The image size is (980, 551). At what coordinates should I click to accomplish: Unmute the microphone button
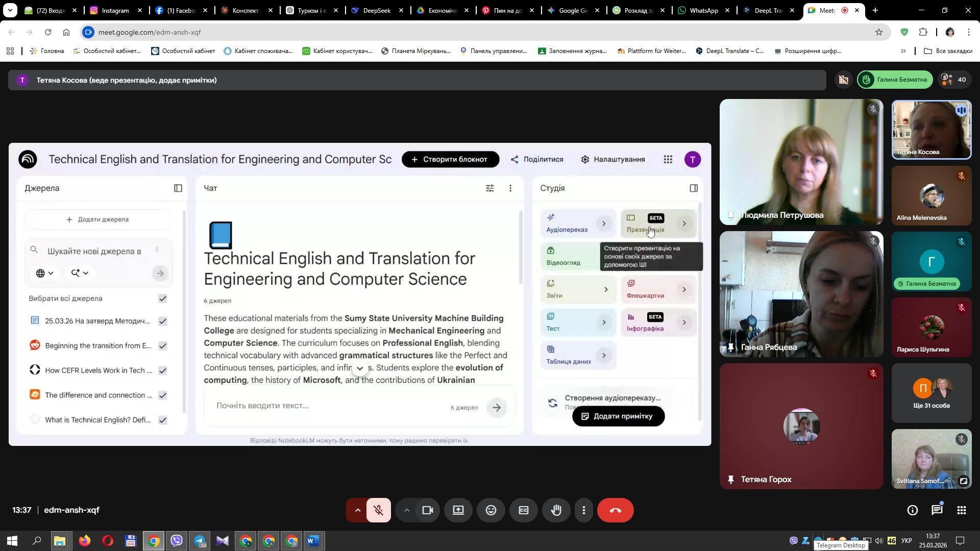[378, 510]
